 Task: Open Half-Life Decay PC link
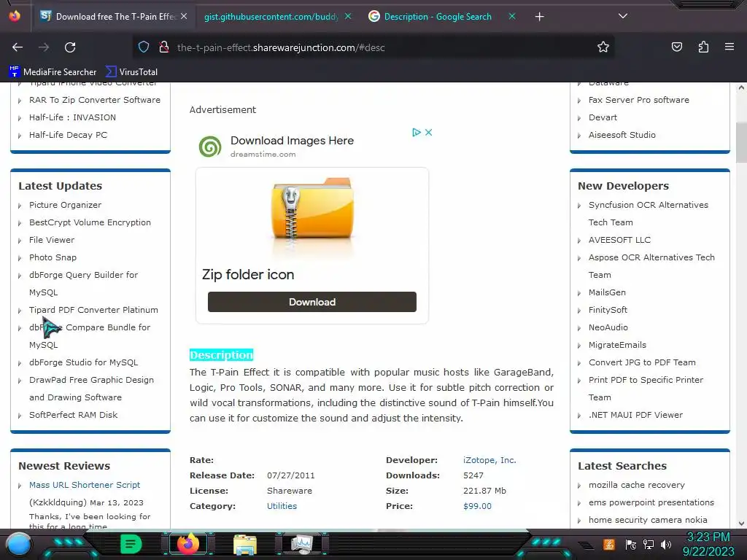(68, 135)
